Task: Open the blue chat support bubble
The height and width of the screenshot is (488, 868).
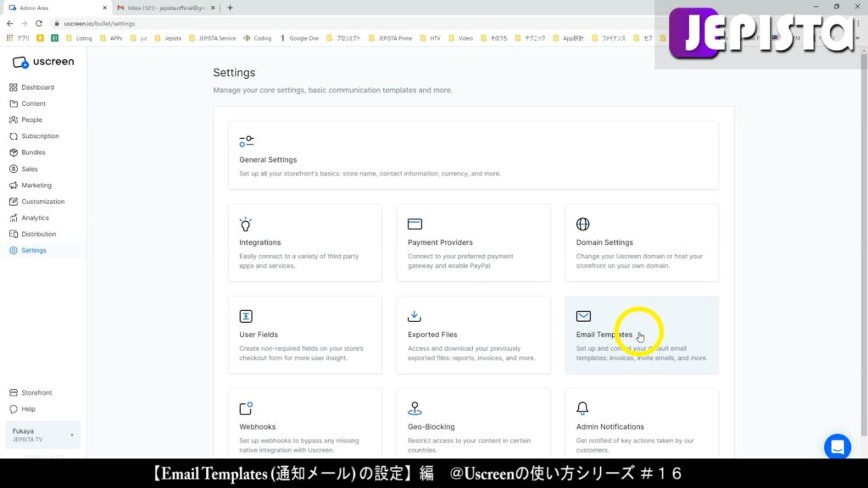Action: click(x=837, y=446)
